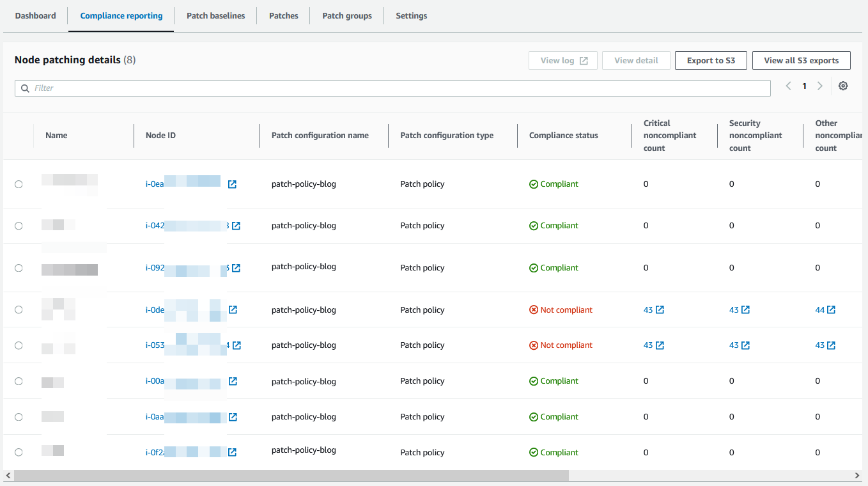Viewport: 868px width, 486px height.
Task: Open the table preferences gear icon
Action: [843, 85]
